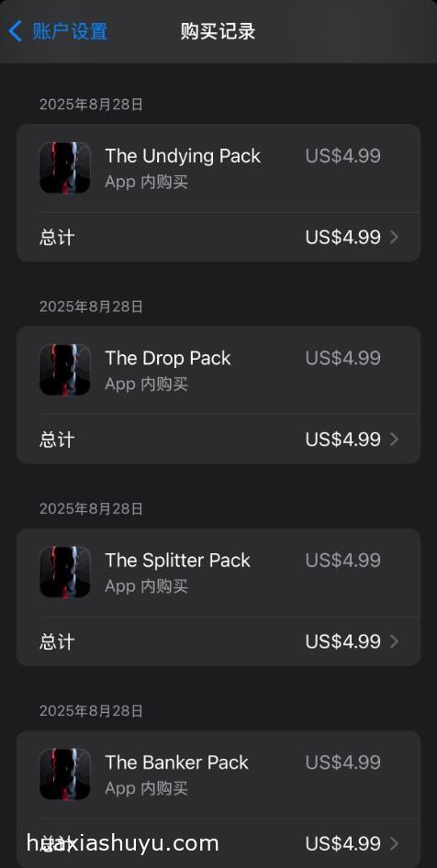Viewport: 437px width, 868px height.
Task: Expand The Banker Pack total chevron
Action: point(395,843)
